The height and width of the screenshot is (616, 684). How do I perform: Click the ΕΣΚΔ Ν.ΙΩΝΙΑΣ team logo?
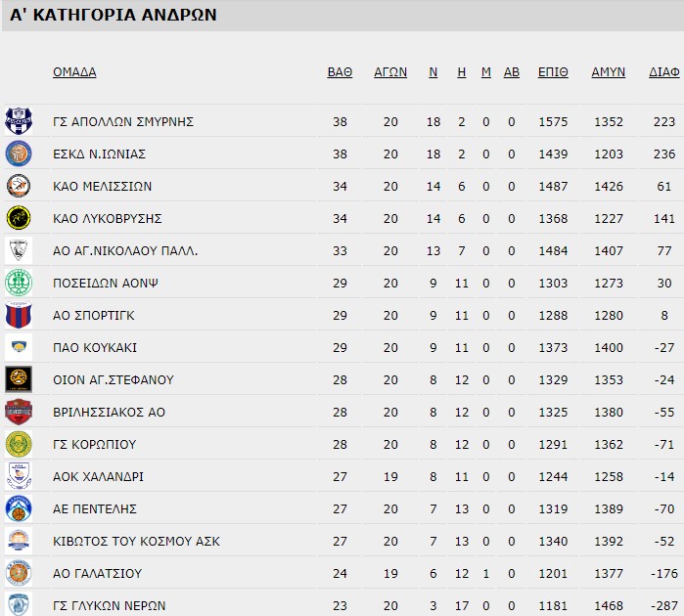tap(19, 154)
